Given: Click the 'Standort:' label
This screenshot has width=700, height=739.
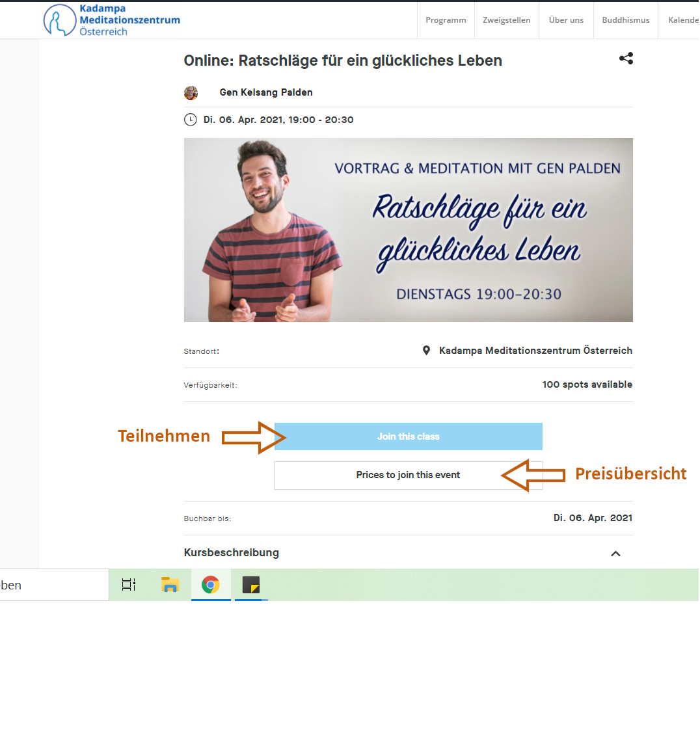Looking at the screenshot, I should [201, 351].
